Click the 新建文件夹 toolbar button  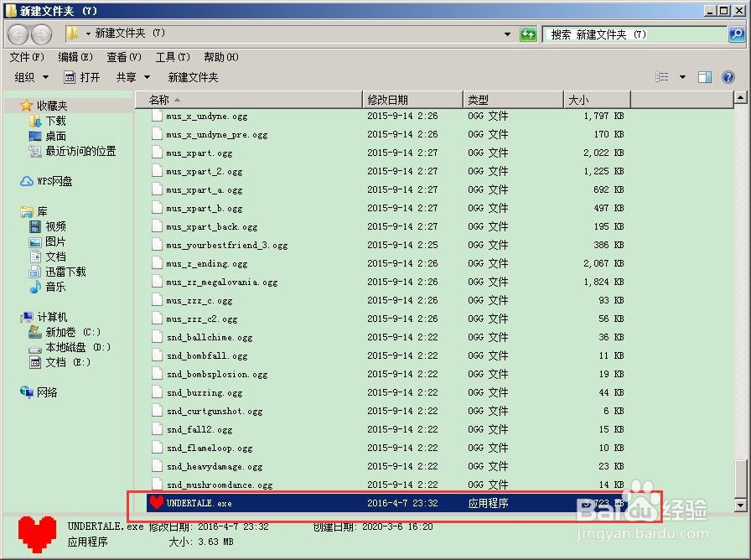coord(193,77)
